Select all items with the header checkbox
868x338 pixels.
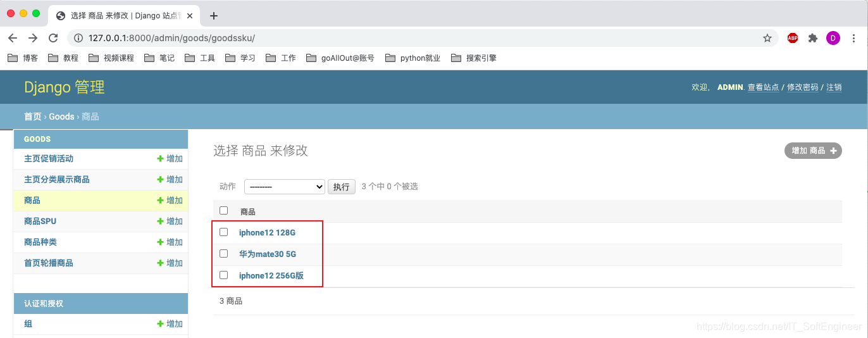coord(223,211)
